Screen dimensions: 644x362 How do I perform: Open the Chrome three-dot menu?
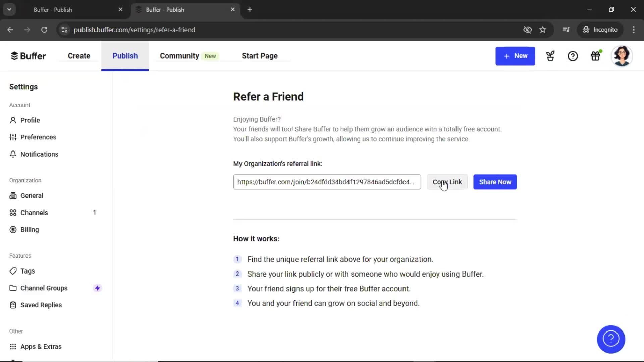pos(634,30)
